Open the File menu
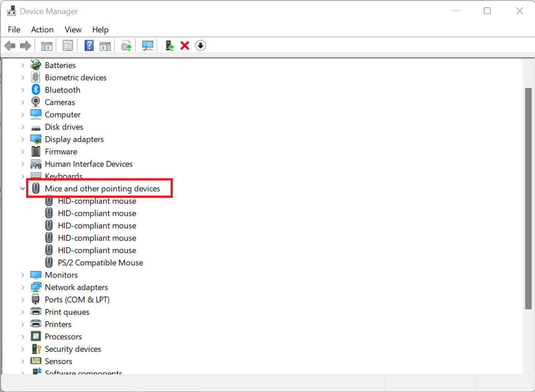 [x=14, y=30]
